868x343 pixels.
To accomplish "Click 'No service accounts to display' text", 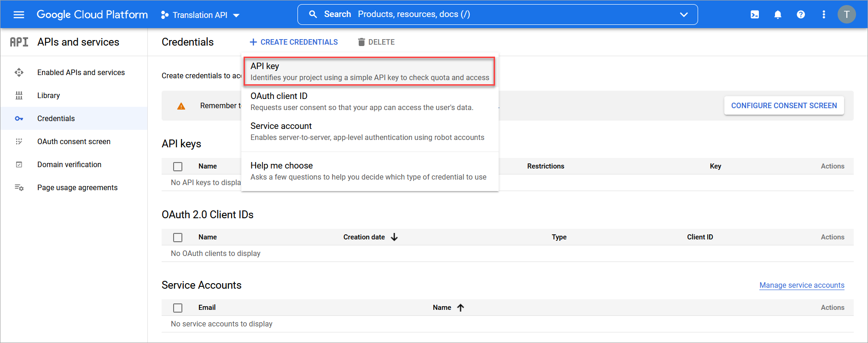I will [221, 324].
